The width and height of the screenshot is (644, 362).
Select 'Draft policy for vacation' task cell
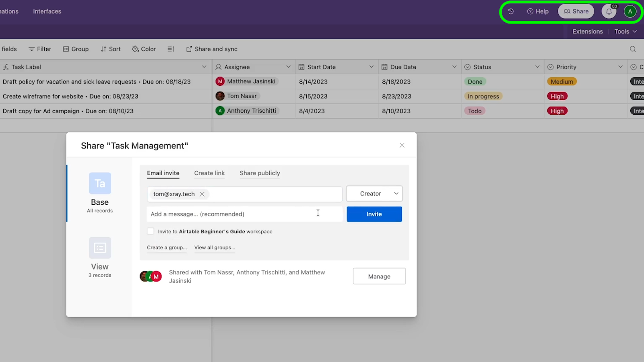(105, 82)
